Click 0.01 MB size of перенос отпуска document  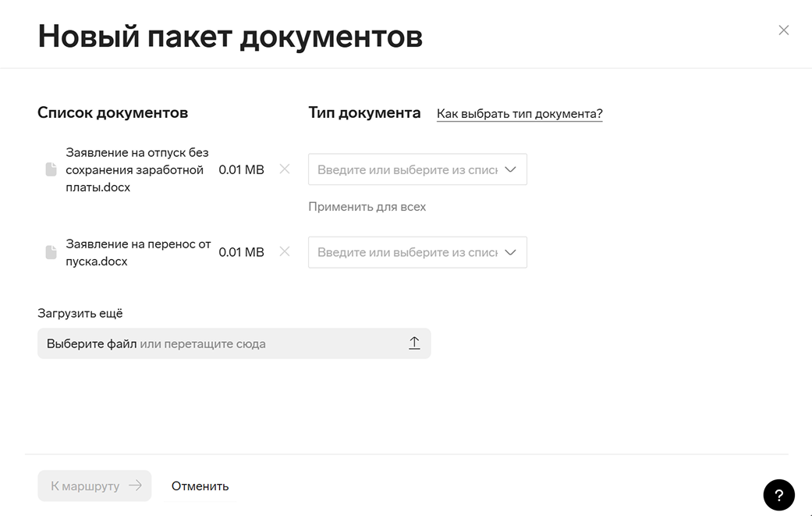241,252
